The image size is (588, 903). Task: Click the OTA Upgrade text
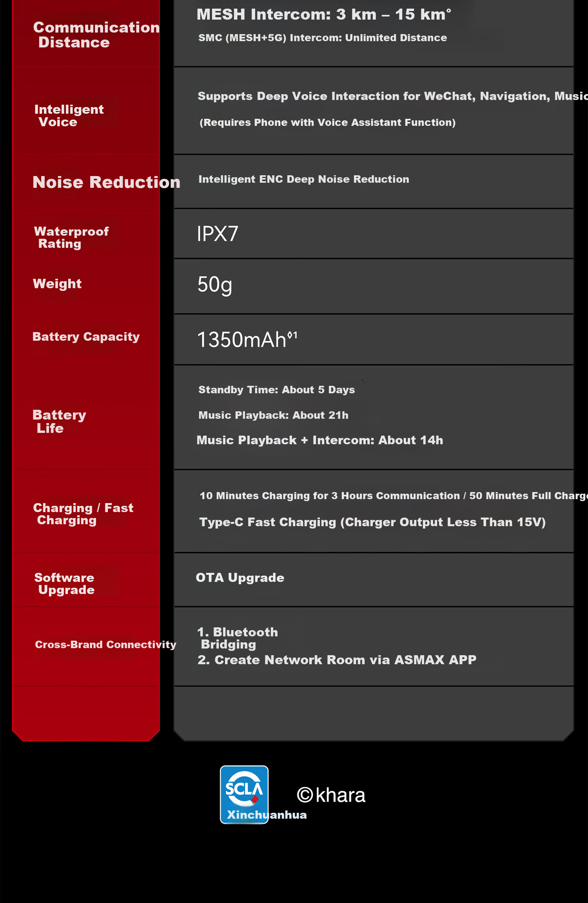(240, 578)
